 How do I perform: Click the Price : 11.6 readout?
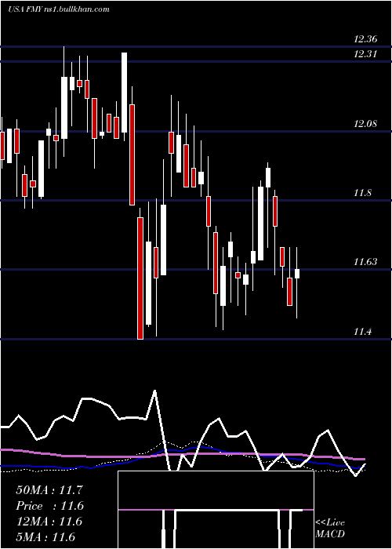49,506
